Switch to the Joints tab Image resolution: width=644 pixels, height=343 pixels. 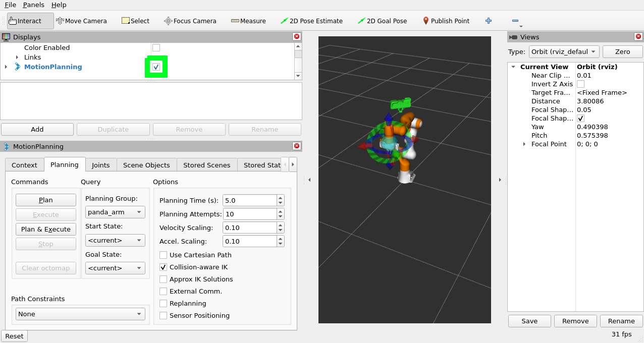tap(101, 165)
